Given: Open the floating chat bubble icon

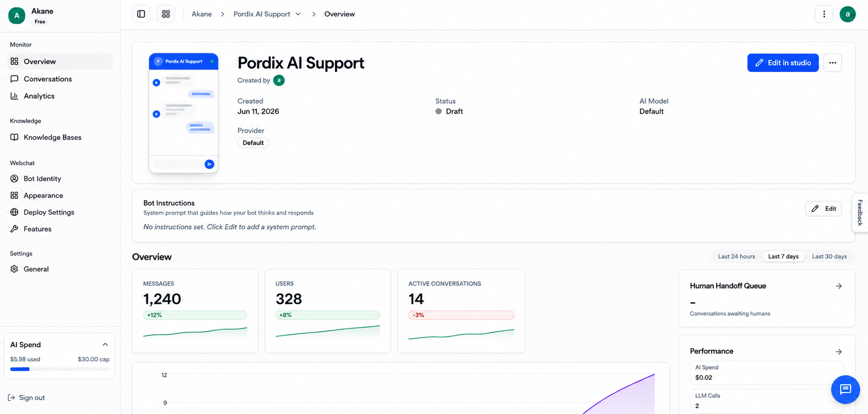Looking at the screenshot, I should (845, 389).
